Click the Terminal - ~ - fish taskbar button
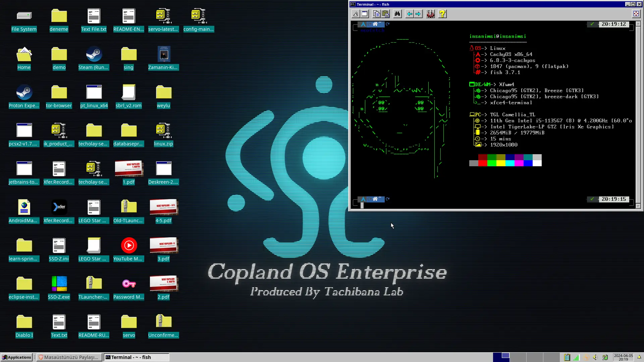Screen dimensions: 644x362 point(136,357)
